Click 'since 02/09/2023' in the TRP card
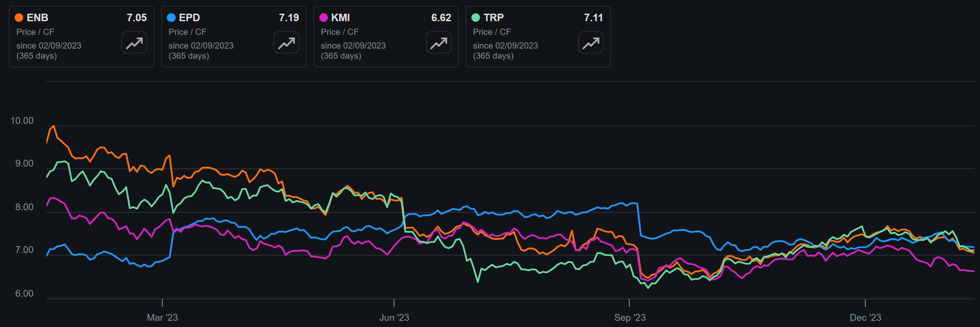 coord(505,46)
